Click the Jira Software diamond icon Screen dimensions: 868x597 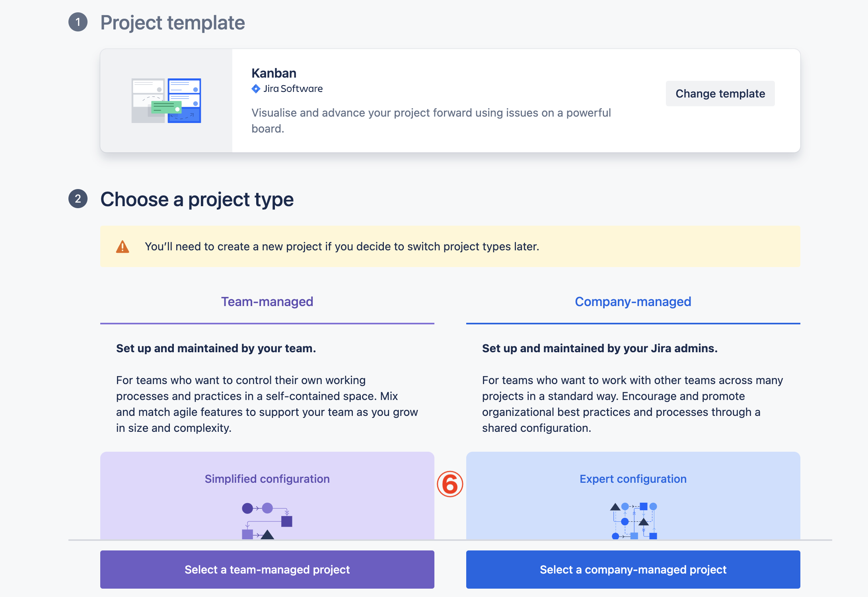(x=256, y=88)
